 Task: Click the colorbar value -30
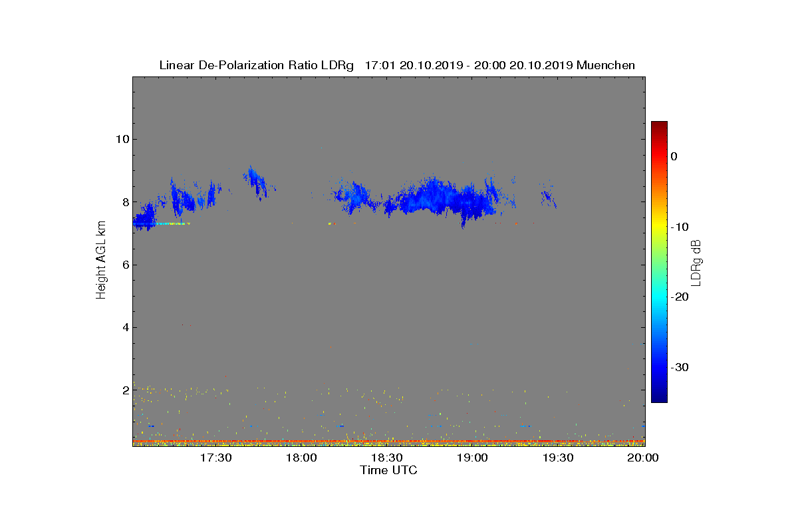click(x=679, y=368)
